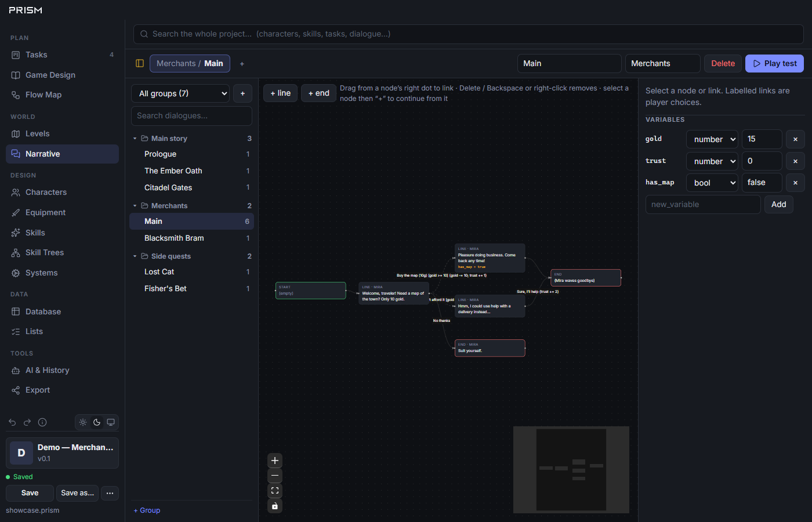Remove the gold variable
The height and width of the screenshot is (522, 812).
pos(795,139)
